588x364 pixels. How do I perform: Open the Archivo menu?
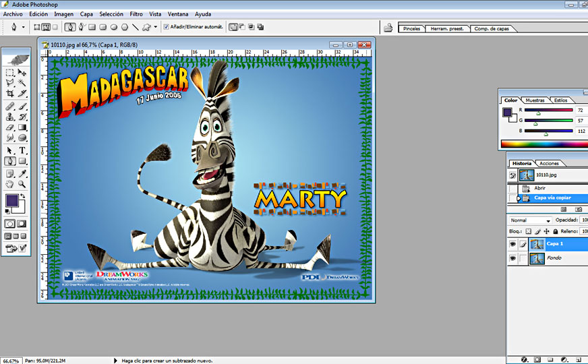13,14
